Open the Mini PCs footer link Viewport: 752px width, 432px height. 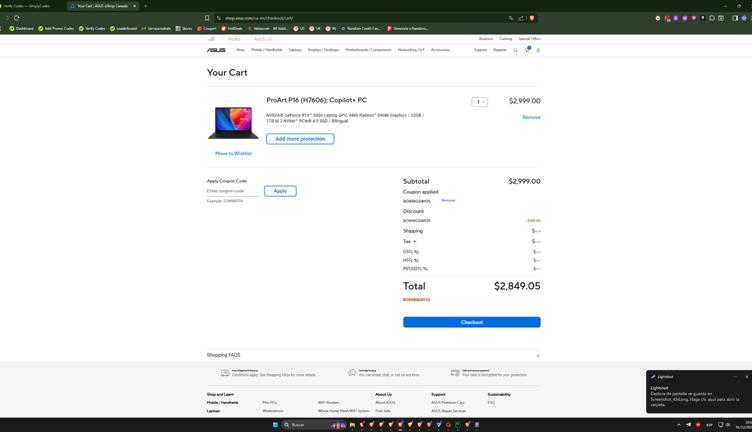[270, 403]
